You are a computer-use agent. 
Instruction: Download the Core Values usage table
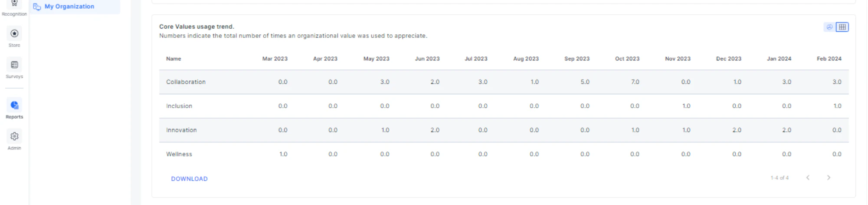tap(189, 179)
